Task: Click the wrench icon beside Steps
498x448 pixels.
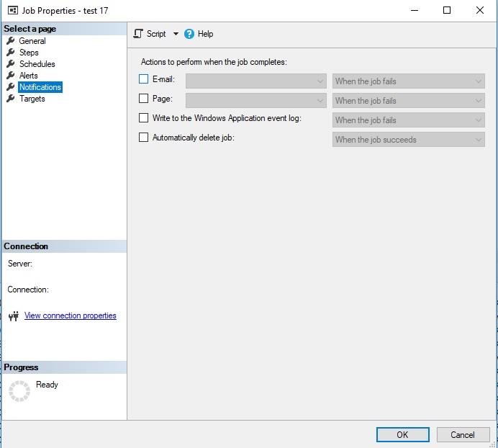Action: (10, 53)
